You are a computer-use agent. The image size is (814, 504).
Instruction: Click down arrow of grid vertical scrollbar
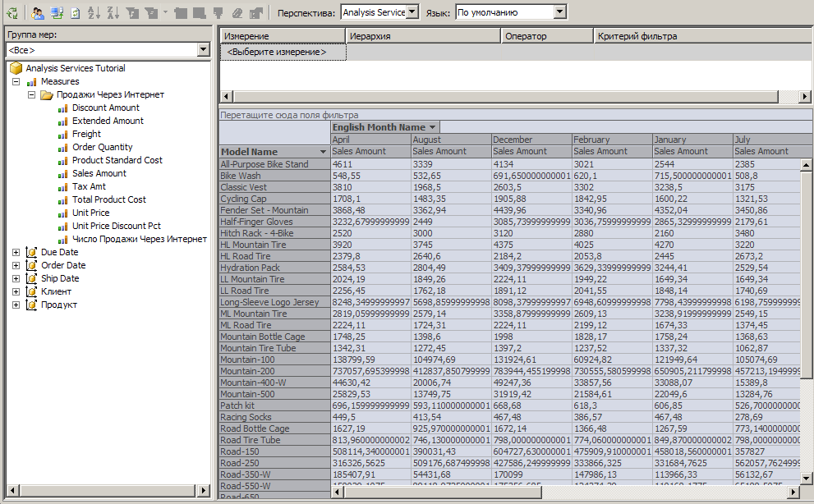tap(806, 479)
